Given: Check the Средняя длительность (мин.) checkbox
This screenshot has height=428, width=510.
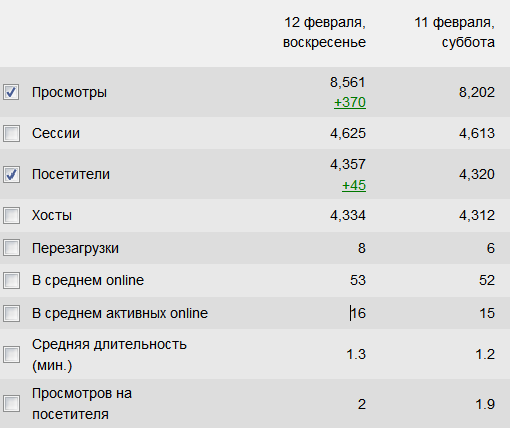Looking at the screenshot, I should coord(11,354).
